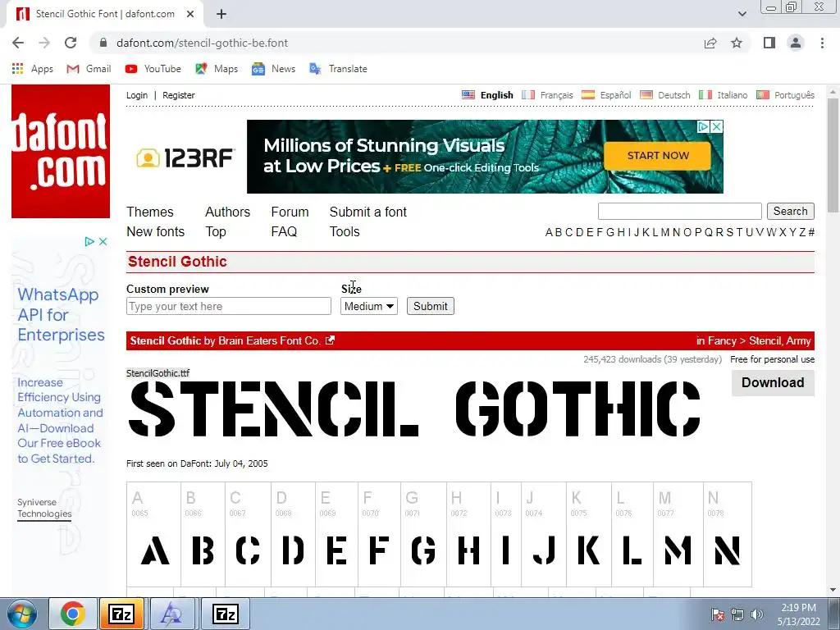Open the Stencil, Army category link

click(x=779, y=340)
